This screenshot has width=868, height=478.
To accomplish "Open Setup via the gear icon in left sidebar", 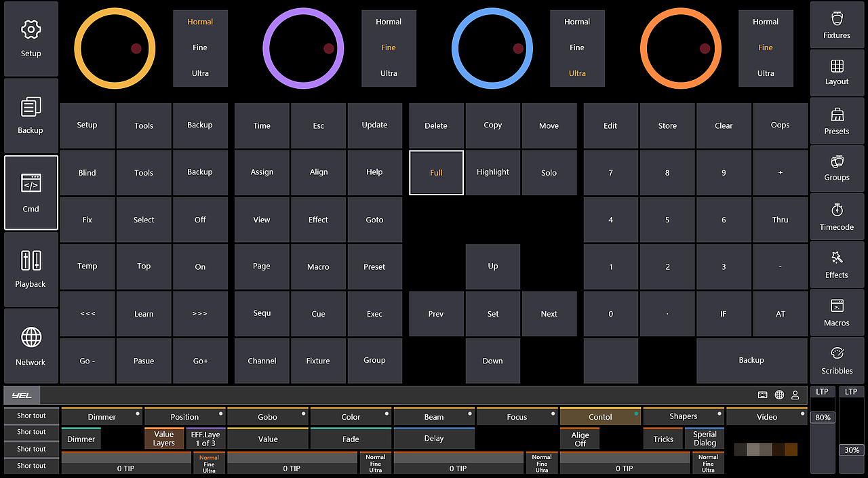I will coord(31,39).
